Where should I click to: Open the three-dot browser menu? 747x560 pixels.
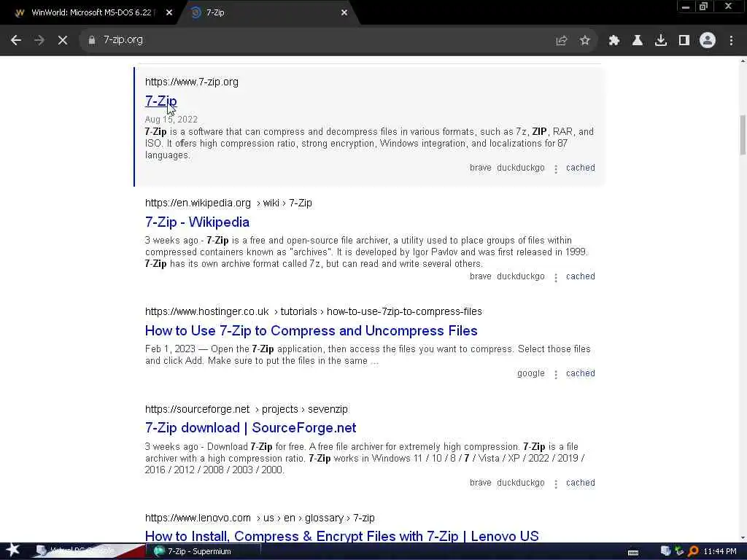click(731, 41)
